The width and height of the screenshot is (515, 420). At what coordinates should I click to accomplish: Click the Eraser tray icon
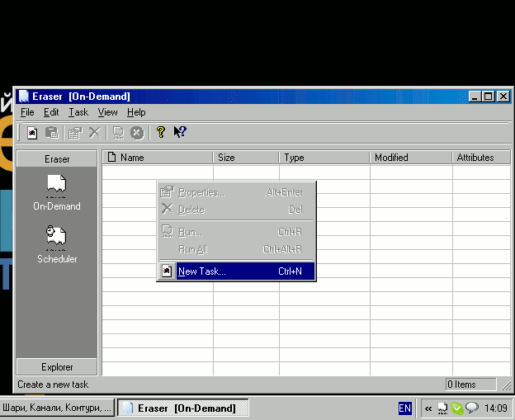pyautogui.click(x=442, y=408)
